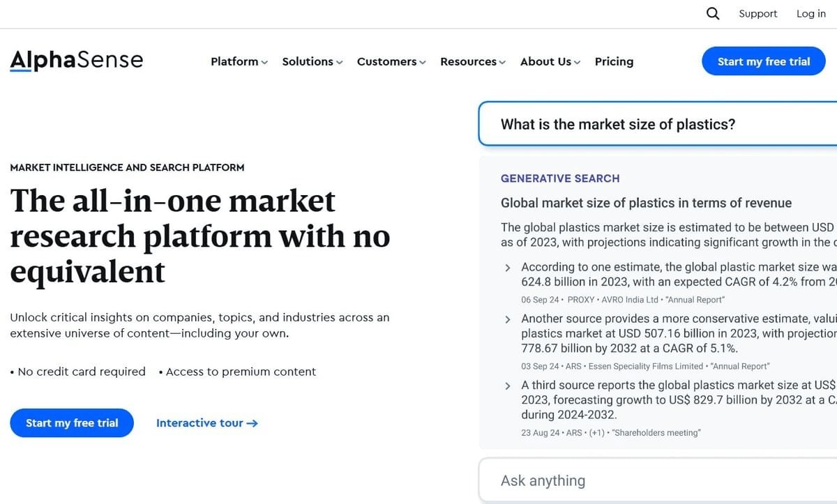Expand the Solutions menu

pos(312,61)
